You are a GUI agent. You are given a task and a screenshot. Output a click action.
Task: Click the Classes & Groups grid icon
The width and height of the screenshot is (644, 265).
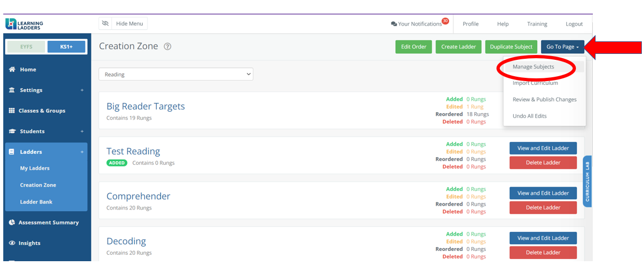(x=11, y=110)
